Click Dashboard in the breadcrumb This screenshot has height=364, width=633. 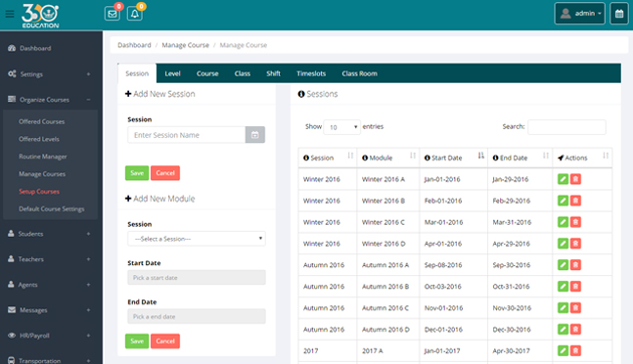(134, 45)
